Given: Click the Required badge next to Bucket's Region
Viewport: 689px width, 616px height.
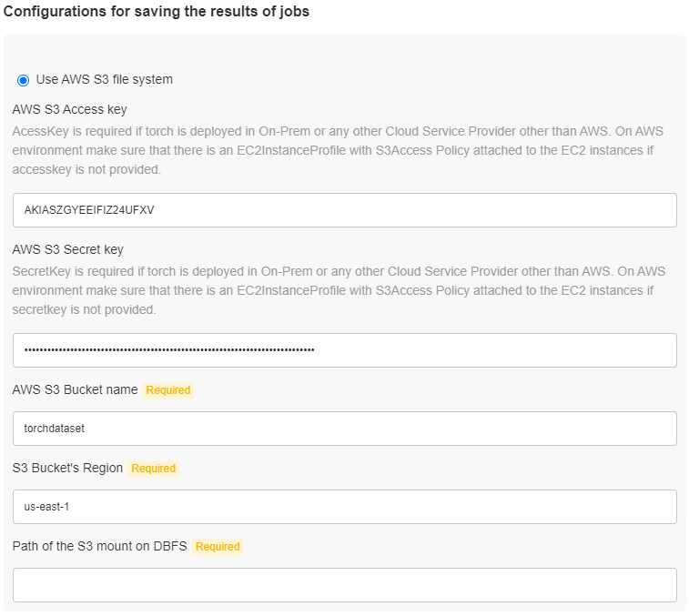Looking at the screenshot, I should tap(154, 469).
